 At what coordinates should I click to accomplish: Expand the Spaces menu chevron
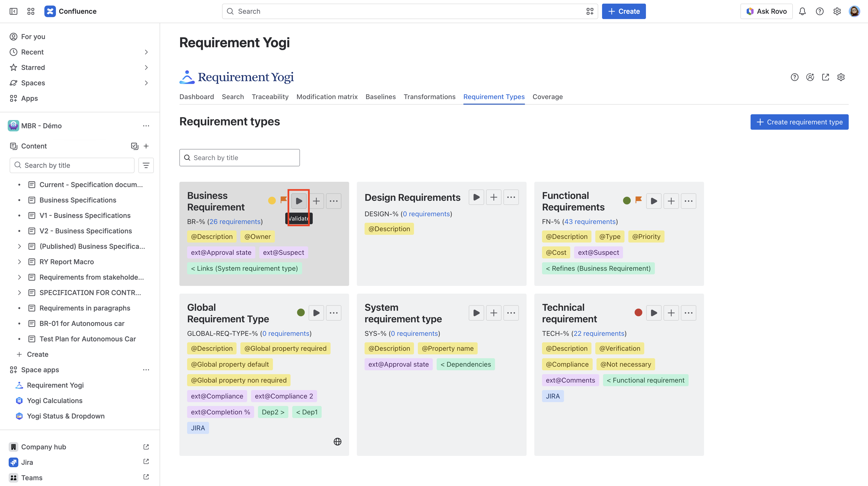tap(146, 83)
